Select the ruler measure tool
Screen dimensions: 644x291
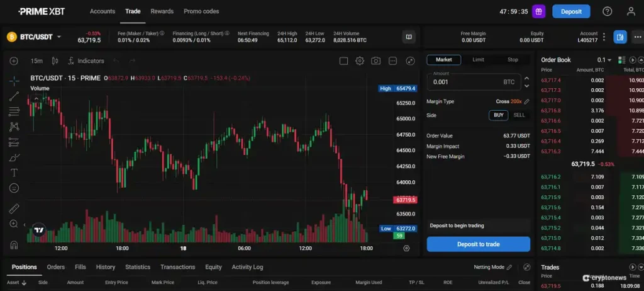point(14,208)
